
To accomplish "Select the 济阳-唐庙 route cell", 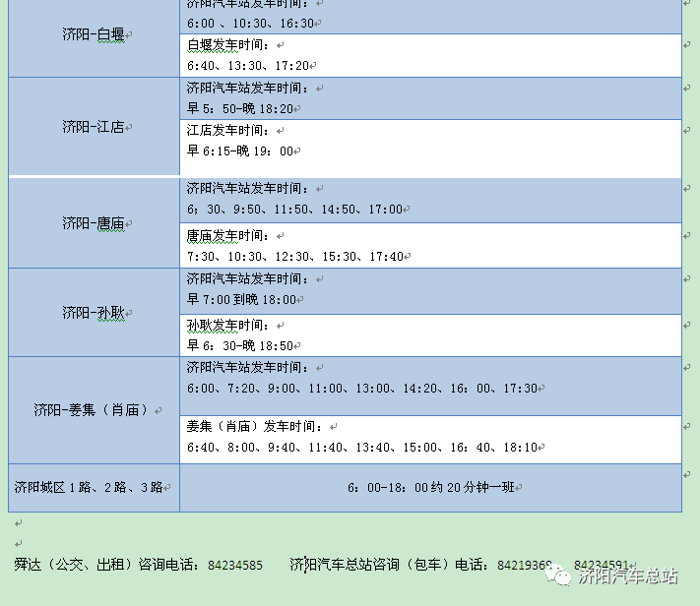I will pyautogui.click(x=95, y=223).
